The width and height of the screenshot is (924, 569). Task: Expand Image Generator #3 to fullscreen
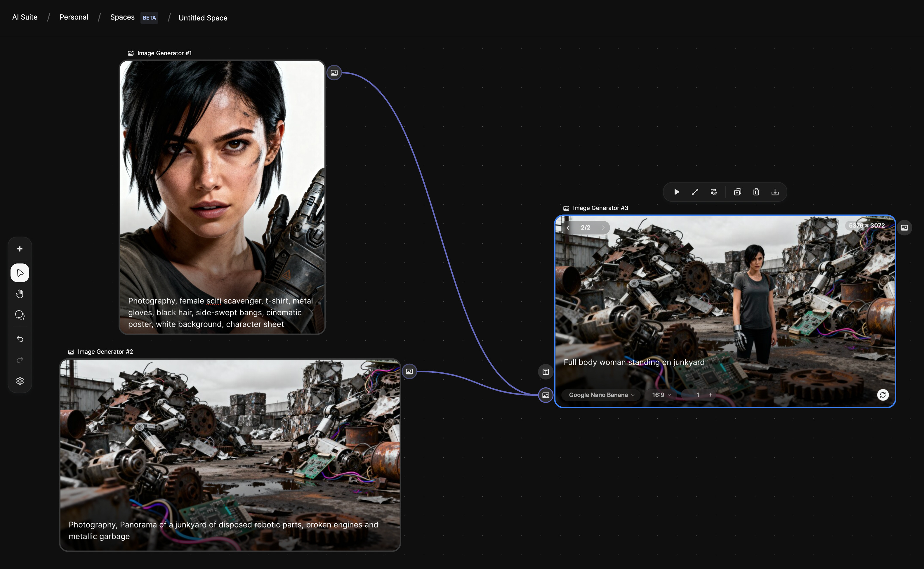click(x=695, y=192)
